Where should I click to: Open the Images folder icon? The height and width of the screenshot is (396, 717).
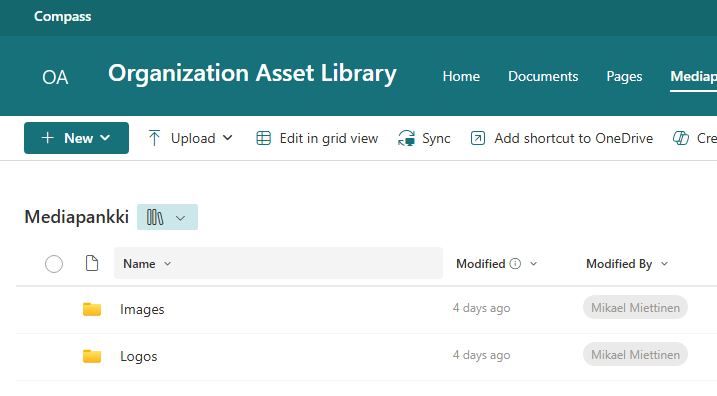(92, 309)
